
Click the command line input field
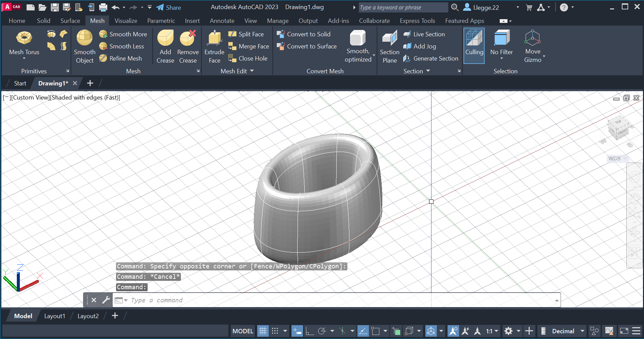click(336, 300)
